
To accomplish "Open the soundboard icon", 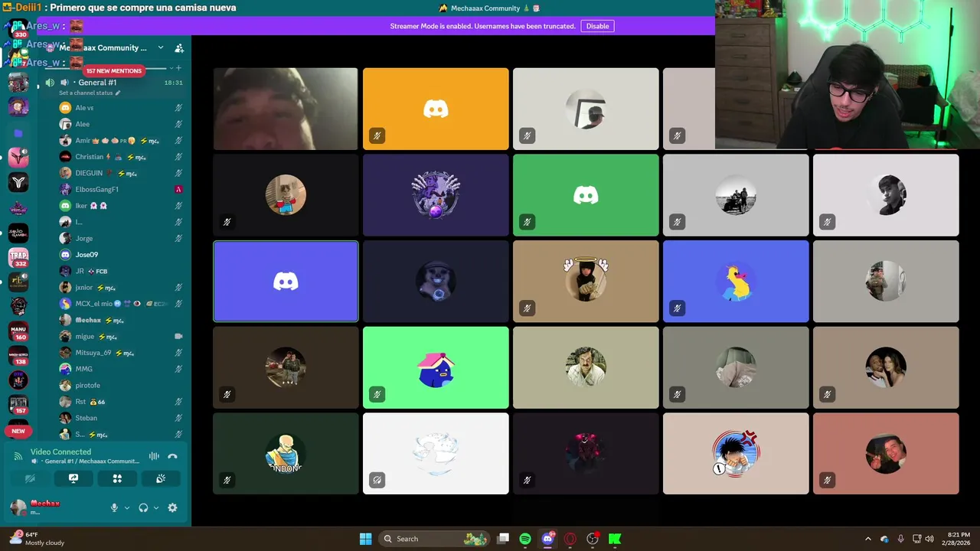I will [161, 478].
